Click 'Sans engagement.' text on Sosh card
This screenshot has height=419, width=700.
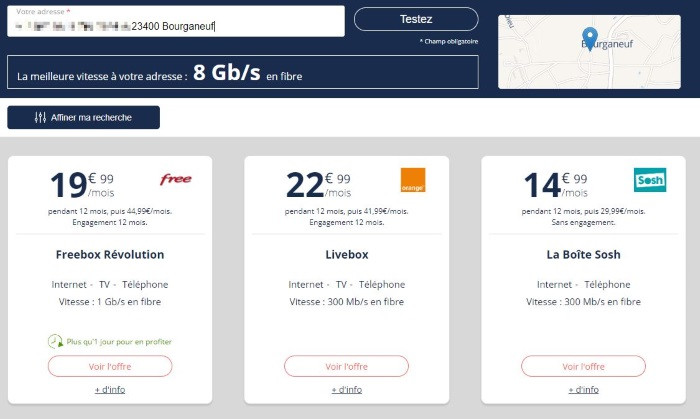[x=583, y=222]
